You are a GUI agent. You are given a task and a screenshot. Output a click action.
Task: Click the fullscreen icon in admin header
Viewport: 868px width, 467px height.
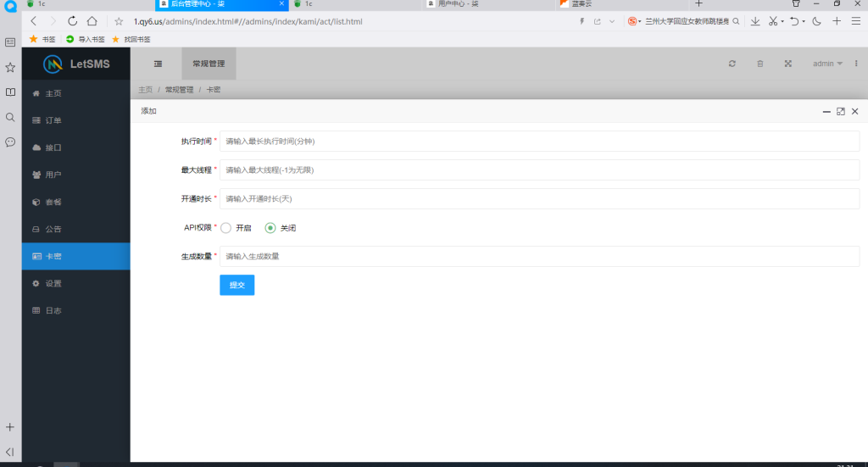(787, 64)
